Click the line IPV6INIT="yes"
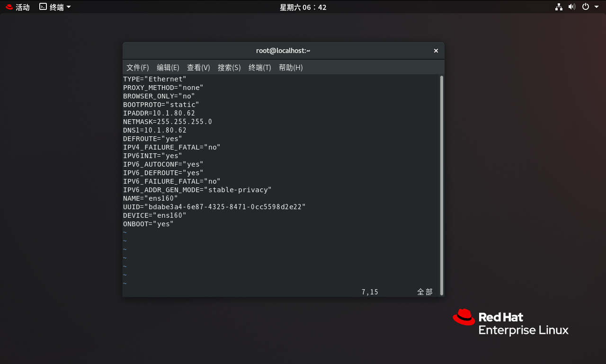 [152, 156]
